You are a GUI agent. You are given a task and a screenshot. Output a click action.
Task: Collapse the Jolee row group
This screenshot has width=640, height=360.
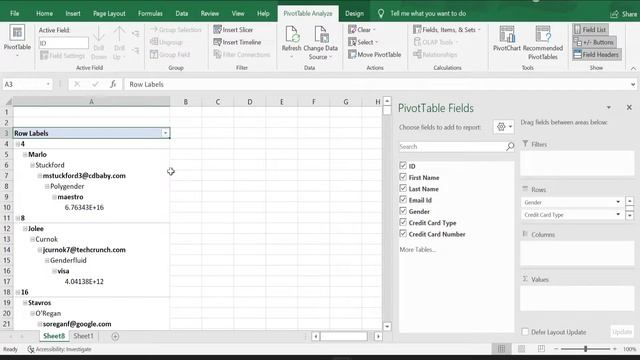click(x=25, y=229)
